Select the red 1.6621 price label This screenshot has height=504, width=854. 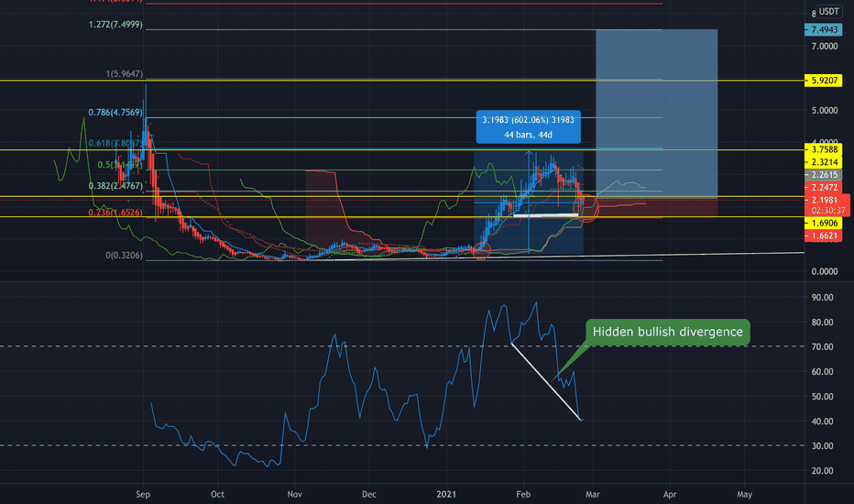tap(824, 236)
